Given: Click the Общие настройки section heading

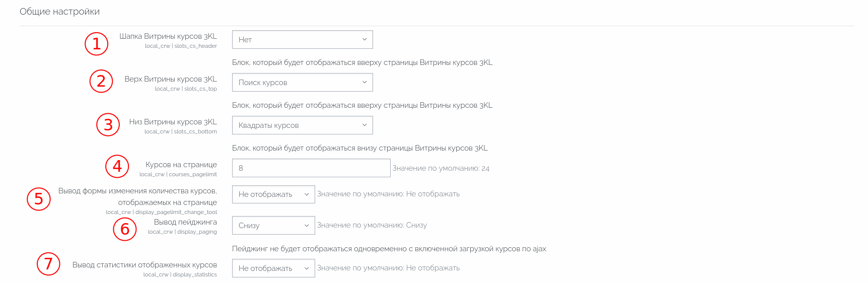Looking at the screenshot, I should pos(59,12).
